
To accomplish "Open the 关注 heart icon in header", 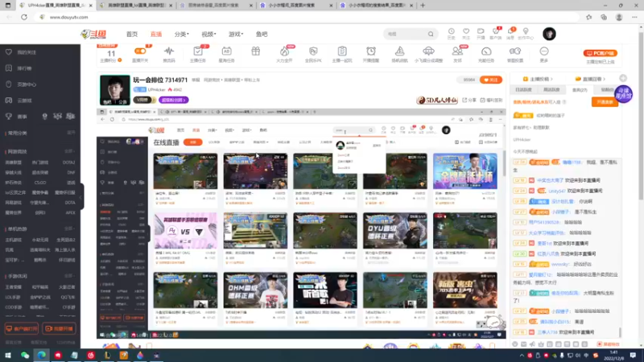I will (466, 31).
